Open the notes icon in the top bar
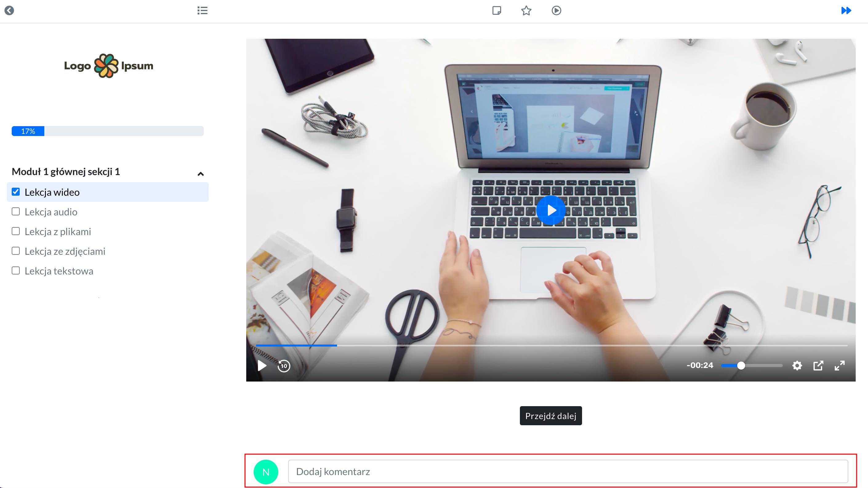 497,10
